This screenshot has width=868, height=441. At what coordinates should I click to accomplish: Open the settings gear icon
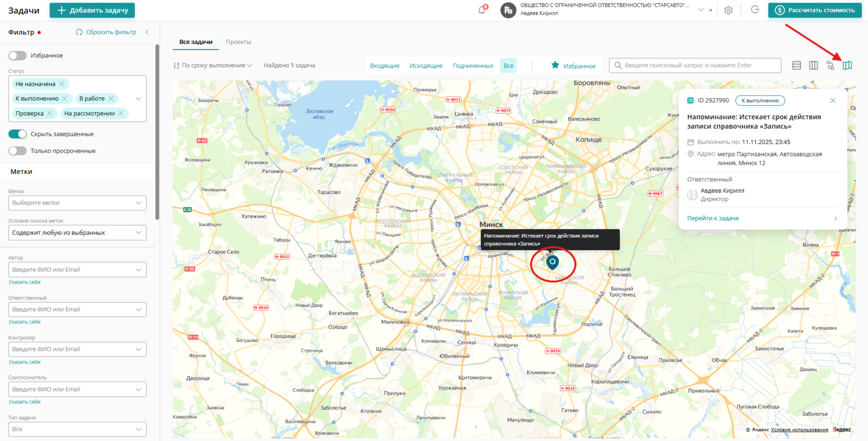(x=729, y=10)
